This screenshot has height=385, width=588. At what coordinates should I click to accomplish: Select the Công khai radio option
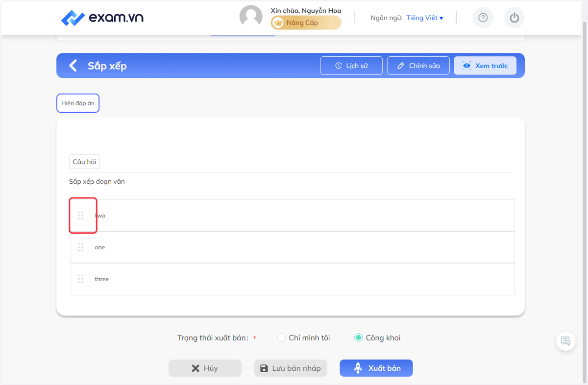click(359, 337)
